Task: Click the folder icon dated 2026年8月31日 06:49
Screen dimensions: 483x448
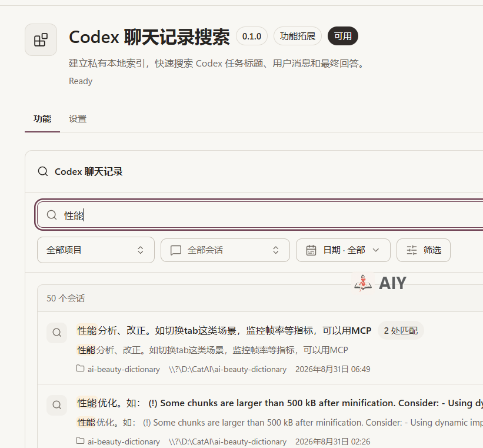Action: (80, 369)
